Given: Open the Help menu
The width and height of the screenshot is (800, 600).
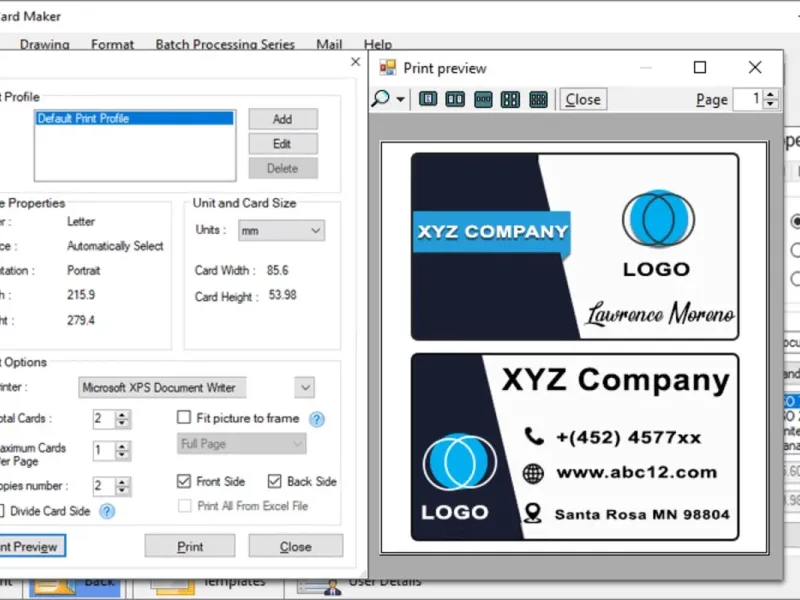Looking at the screenshot, I should coord(378,44).
